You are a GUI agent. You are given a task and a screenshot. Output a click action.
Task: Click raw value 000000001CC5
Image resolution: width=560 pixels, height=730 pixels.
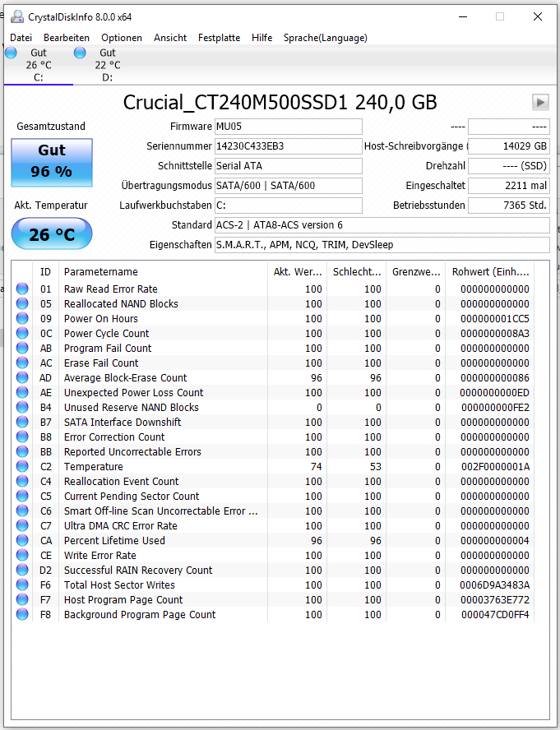coord(495,318)
